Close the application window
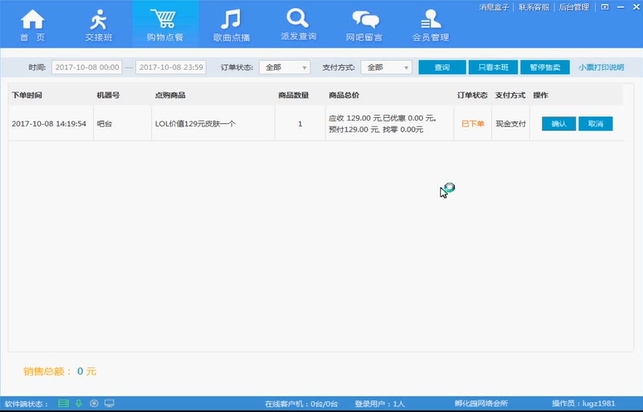Image resolution: width=643 pixels, height=412 pixels. point(636,7)
